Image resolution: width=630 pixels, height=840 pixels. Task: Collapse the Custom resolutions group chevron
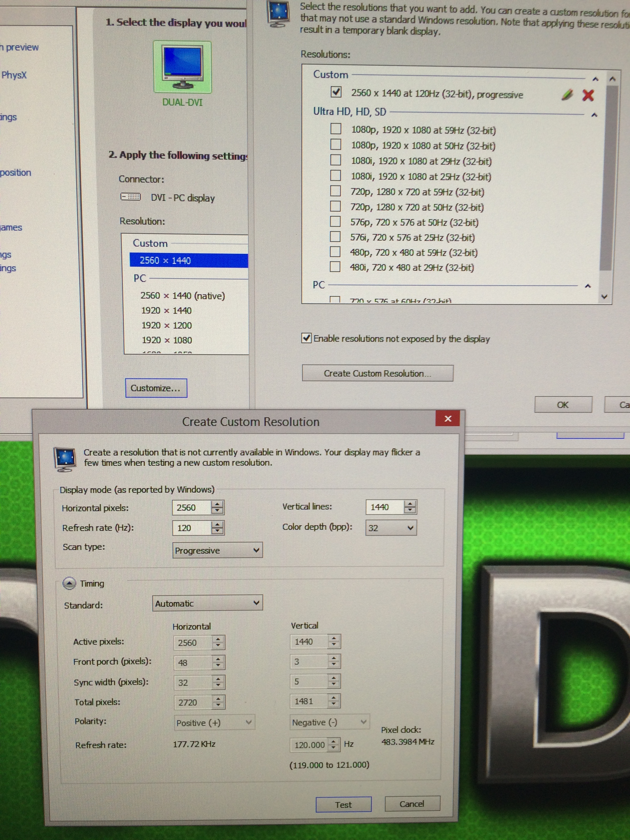click(x=595, y=79)
